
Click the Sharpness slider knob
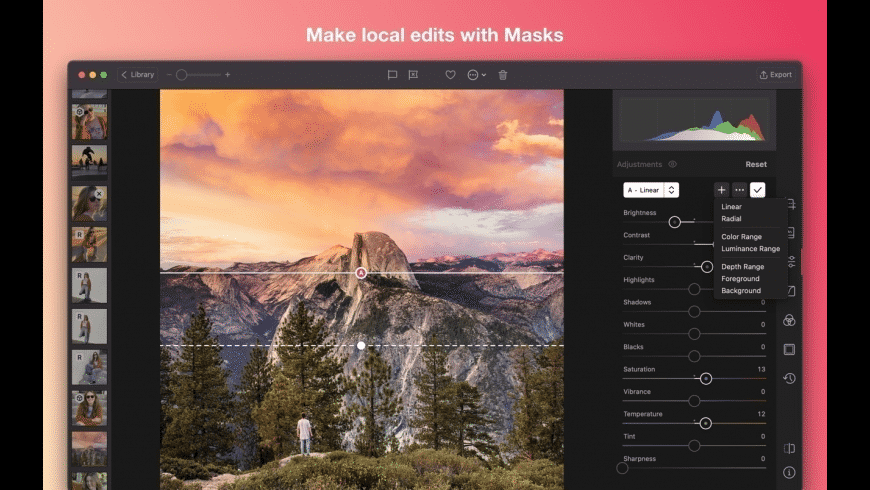[623, 468]
